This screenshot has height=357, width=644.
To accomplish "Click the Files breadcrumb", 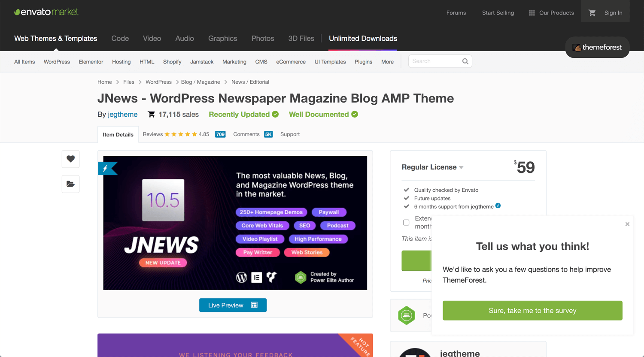I will tap(129, 82).
